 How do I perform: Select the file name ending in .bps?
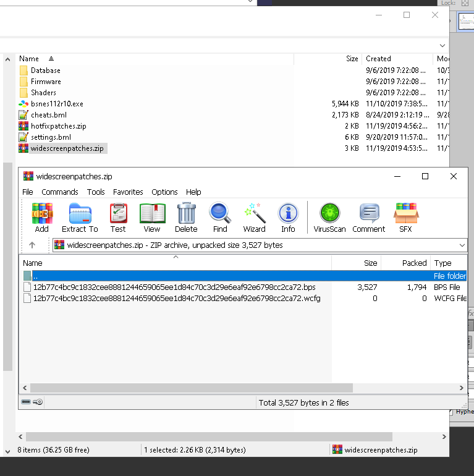click(x=174, y=287)
